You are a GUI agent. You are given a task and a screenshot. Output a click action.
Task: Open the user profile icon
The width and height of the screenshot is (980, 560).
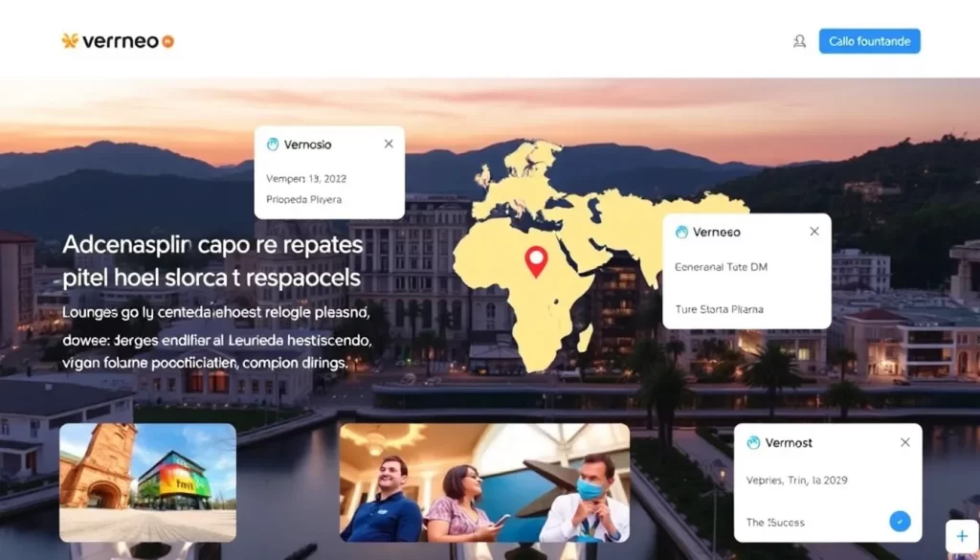(x=799, y=41)
